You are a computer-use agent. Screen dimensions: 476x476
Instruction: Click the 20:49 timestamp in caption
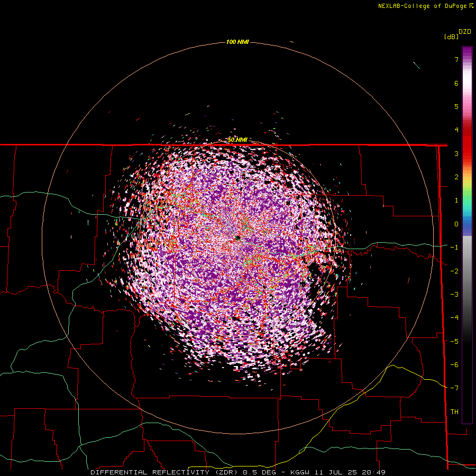click(374, 472)
